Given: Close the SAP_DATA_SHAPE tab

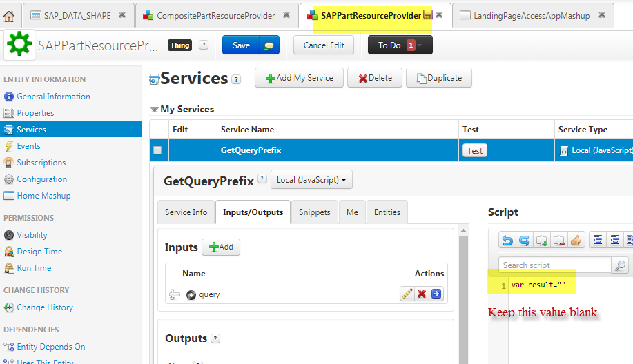Looking at the screenshot, I should click(122, 15).
